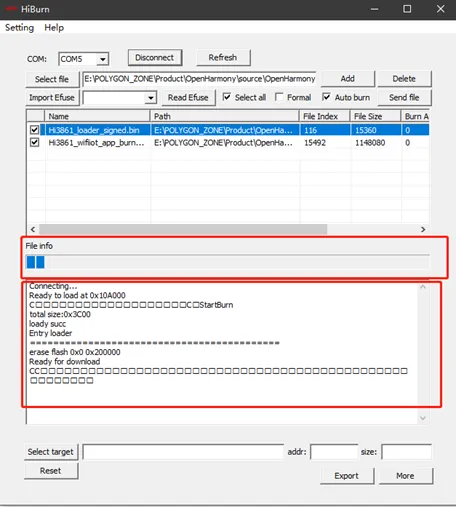Disable the Auto burn checkbox
The height and width of the screenshot is (507, 456).
coord(326,97)
